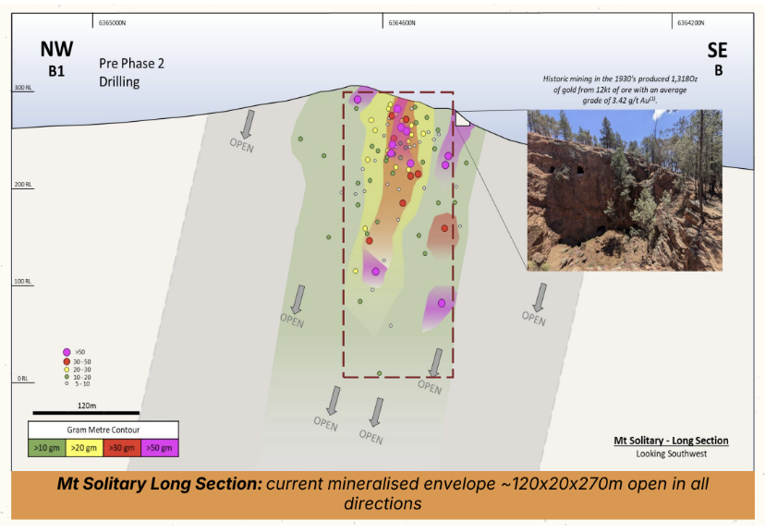Click the 100 RL elevation label

pyautogui.click(x=23, y=282)
